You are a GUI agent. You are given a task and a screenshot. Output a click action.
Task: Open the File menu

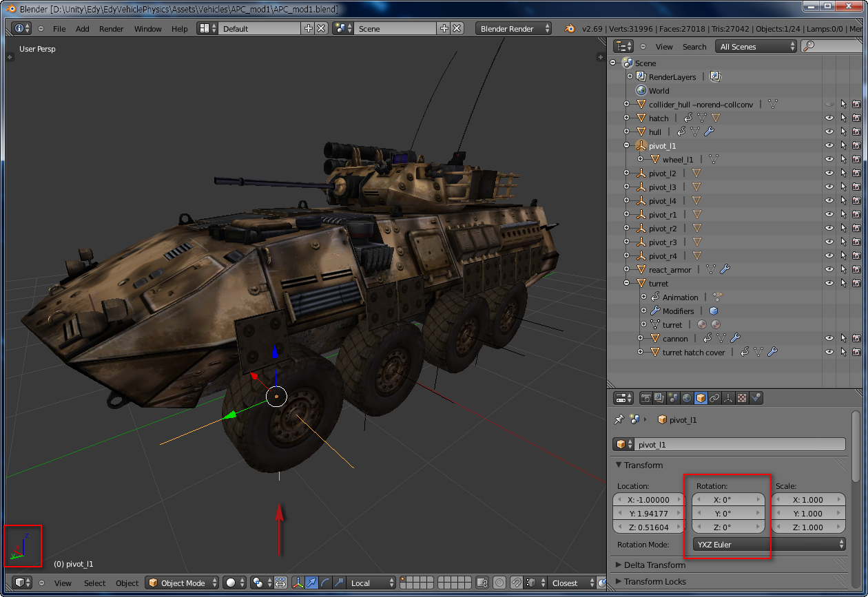59,29
